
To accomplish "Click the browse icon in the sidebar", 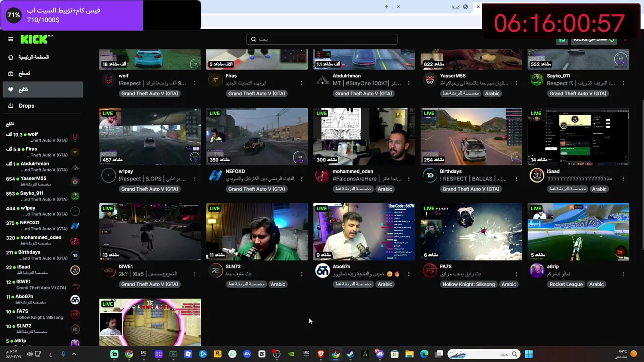I will pyautogui.click(x=11, y=73).
